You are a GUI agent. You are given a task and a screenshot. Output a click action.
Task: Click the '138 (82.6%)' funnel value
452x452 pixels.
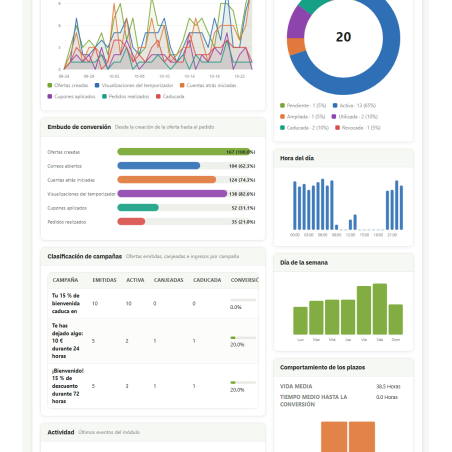click(x=242, y=194)
